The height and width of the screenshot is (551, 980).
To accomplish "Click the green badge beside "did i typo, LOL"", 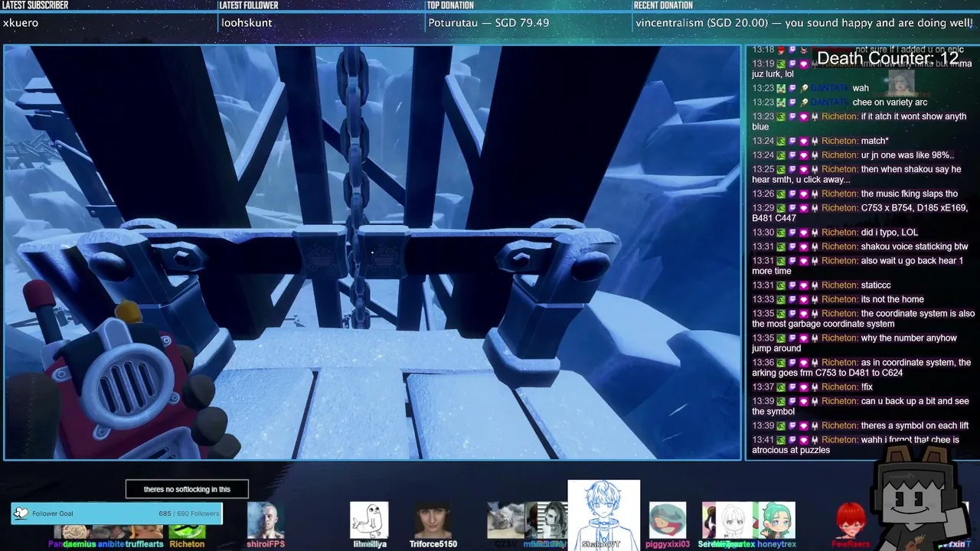I will pyautogui.click(x=781, y=233).
